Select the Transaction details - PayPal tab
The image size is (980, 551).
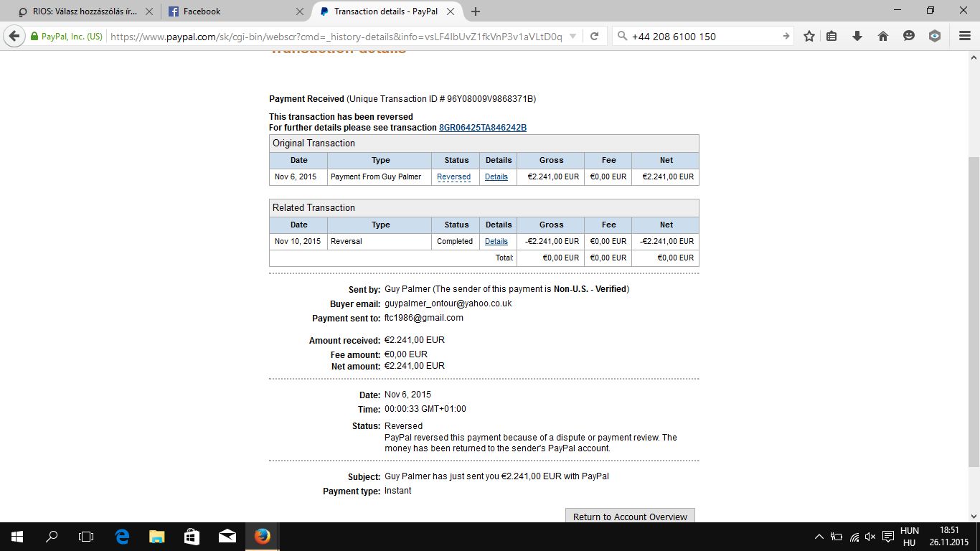coord(387,11)
